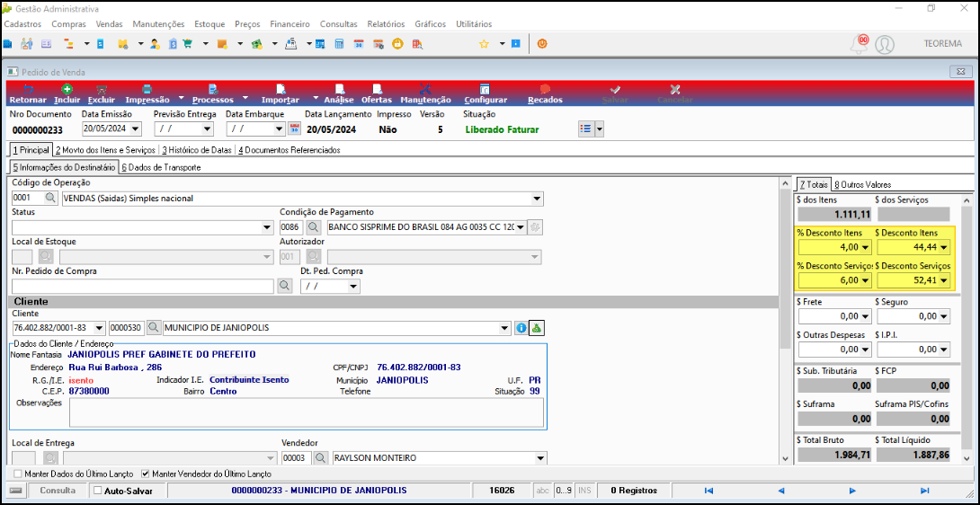Open the % Desconto Itens dropdown arrow

point(865,247)
